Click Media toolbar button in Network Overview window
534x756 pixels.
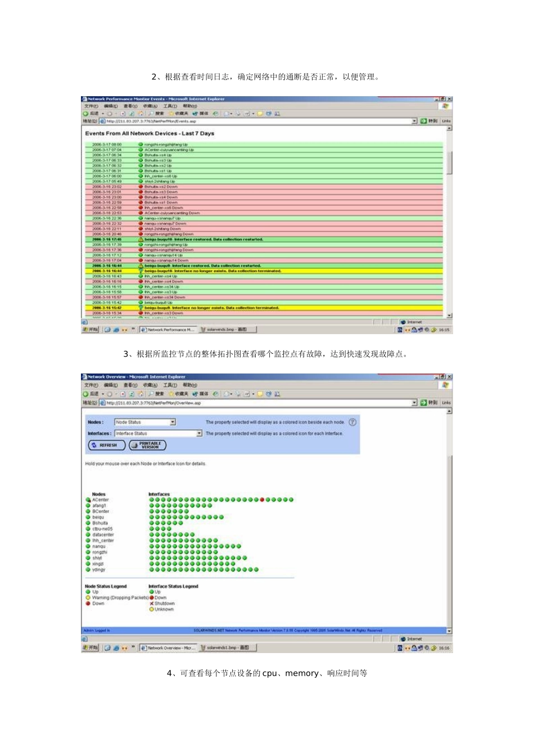point(200,394)
